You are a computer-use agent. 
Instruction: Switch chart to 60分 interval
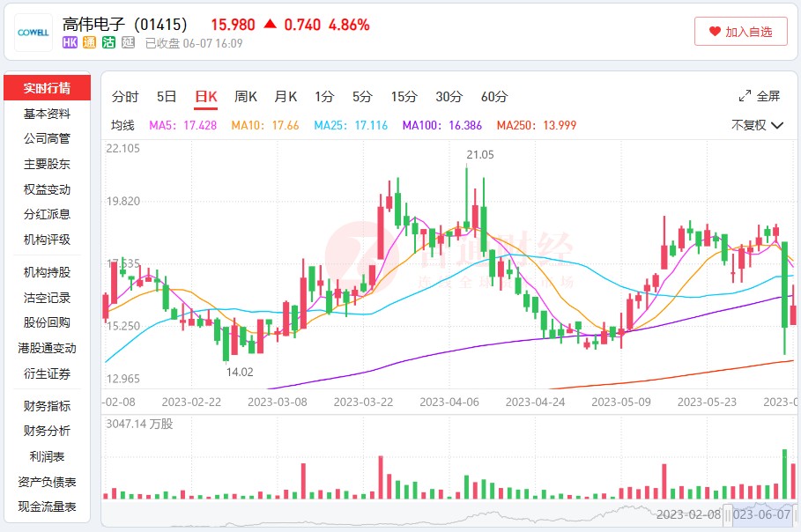click(x=493, y=96)
